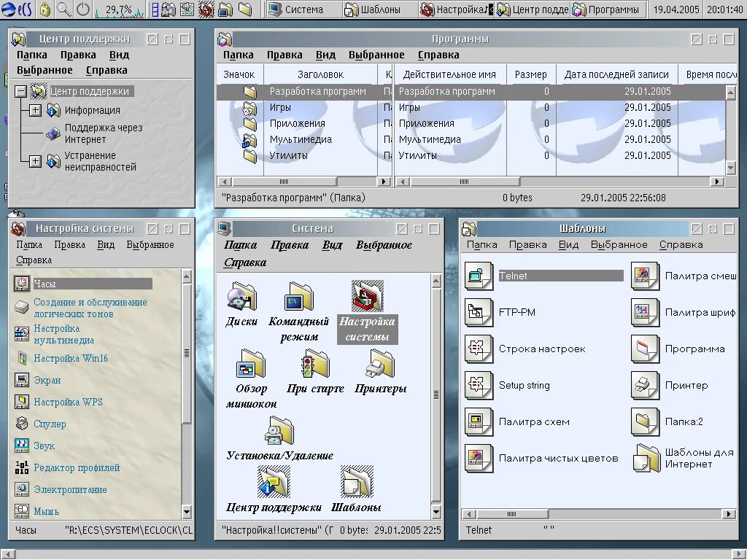This screenshot has width=747, height=560.
Task: Select Обзор миниокон icon in Система
Action: [x=251, y=363]
